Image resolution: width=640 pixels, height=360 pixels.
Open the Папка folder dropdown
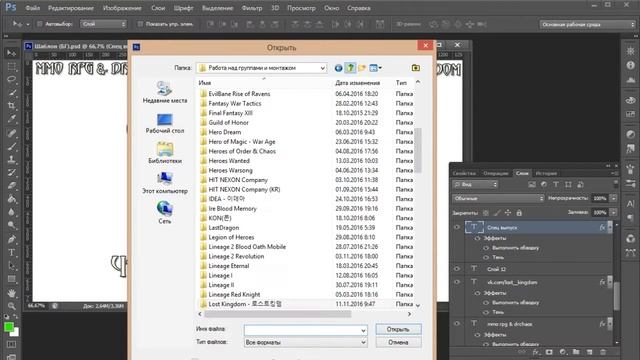(x=322, y=68)
